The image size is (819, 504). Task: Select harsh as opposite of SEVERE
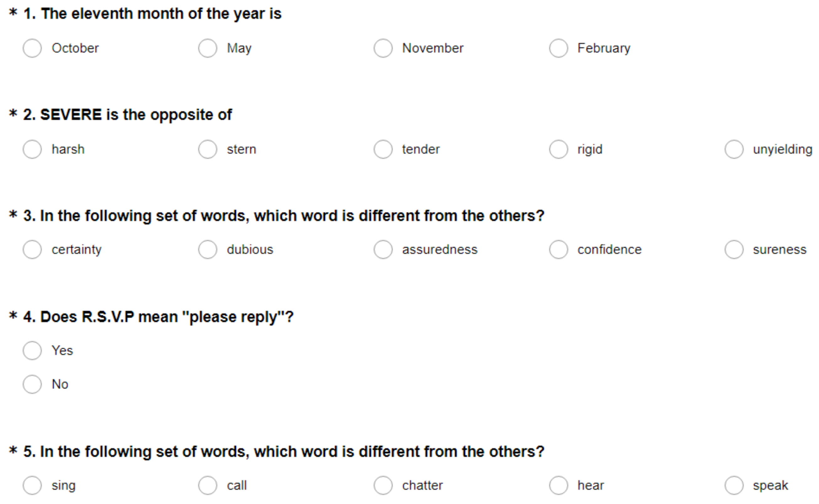click(x=32, y=149)
